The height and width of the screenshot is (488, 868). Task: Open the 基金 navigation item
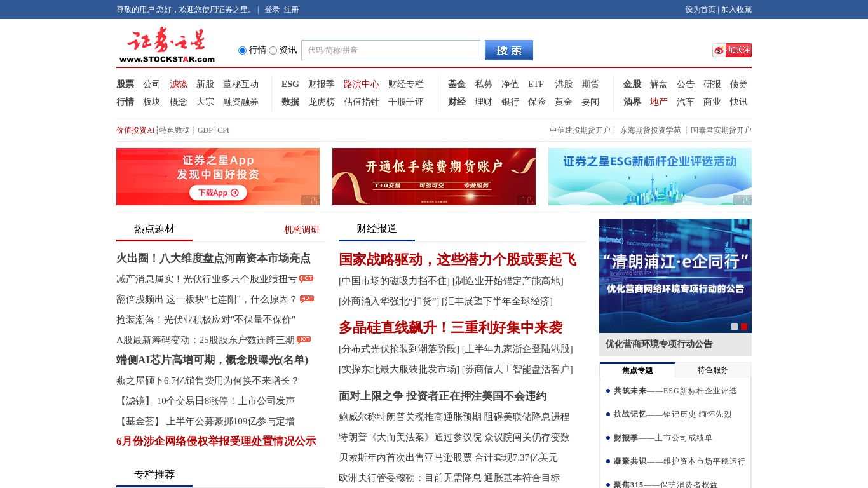pyautogui.click(x=457, y=84)
